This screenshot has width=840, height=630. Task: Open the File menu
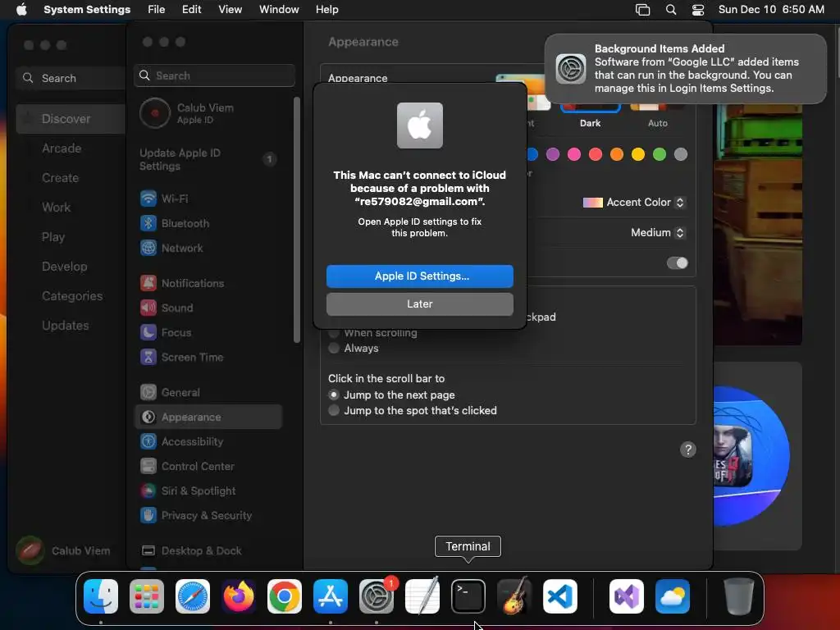pyautogui.click(x=157, y=10)
